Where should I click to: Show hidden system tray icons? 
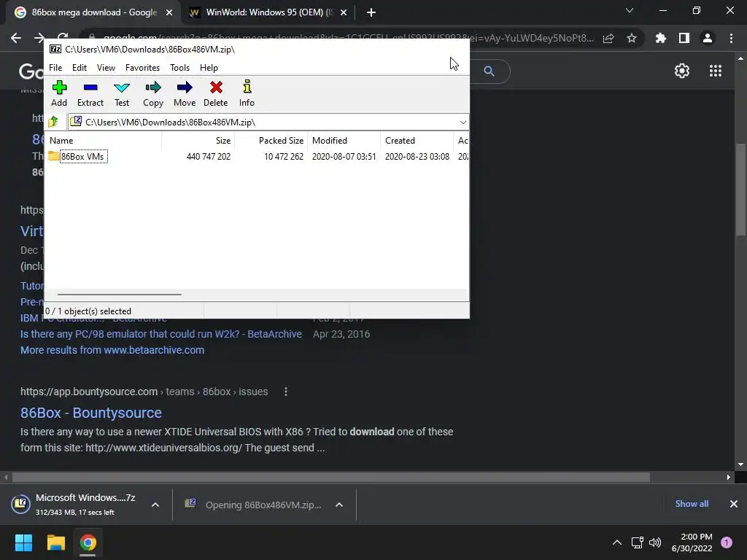[x=617, y=542]
